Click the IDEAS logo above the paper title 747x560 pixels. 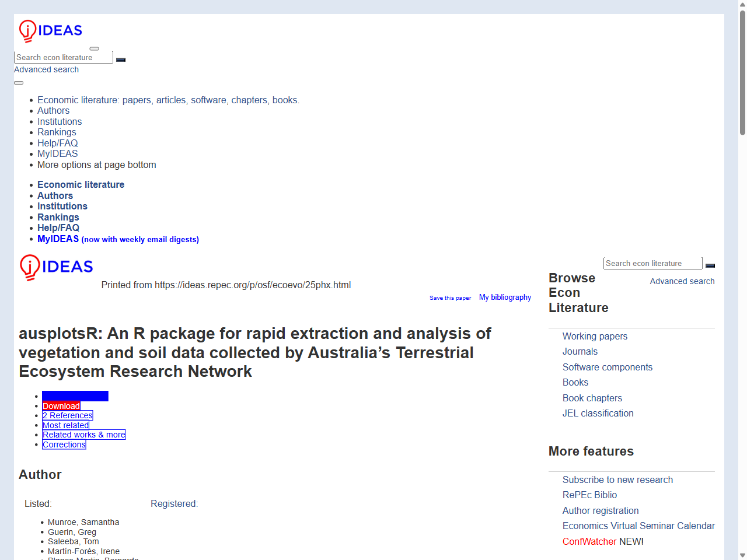55,267
